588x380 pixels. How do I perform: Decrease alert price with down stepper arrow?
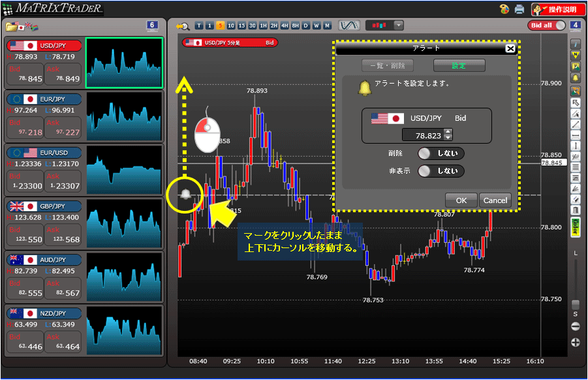448,137
